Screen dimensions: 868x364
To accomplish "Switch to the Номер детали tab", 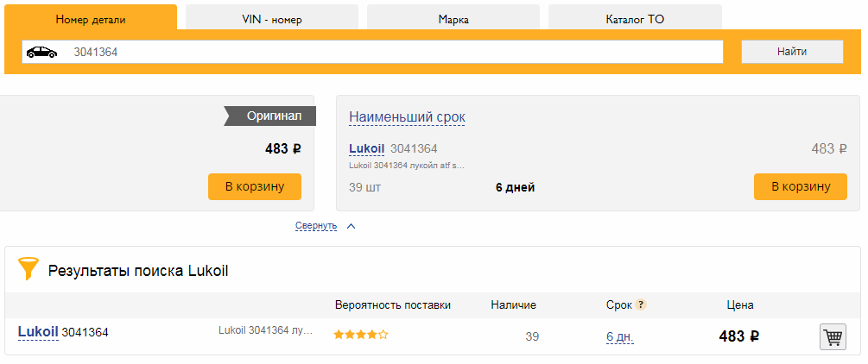I will coord(91,19).
